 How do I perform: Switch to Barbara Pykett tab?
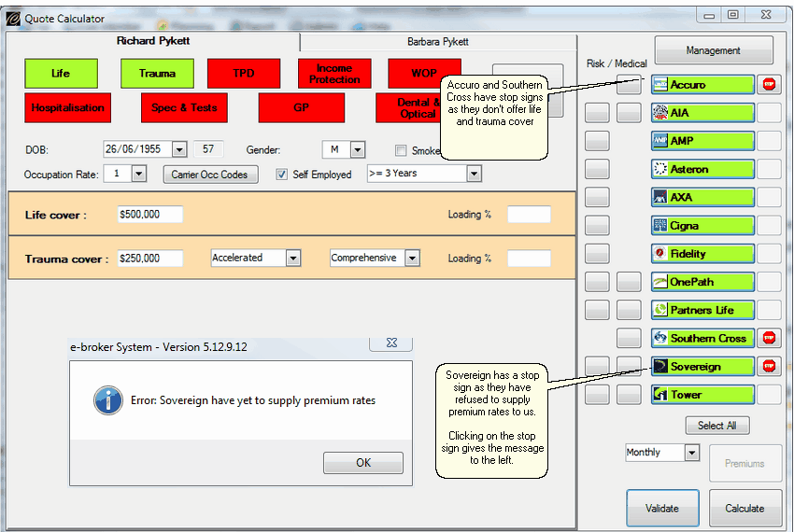click(x=438, y=42)
